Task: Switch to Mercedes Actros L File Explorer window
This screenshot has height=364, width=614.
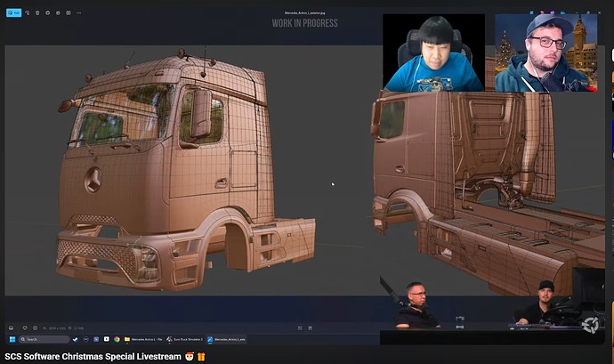Action: [144, 339]
